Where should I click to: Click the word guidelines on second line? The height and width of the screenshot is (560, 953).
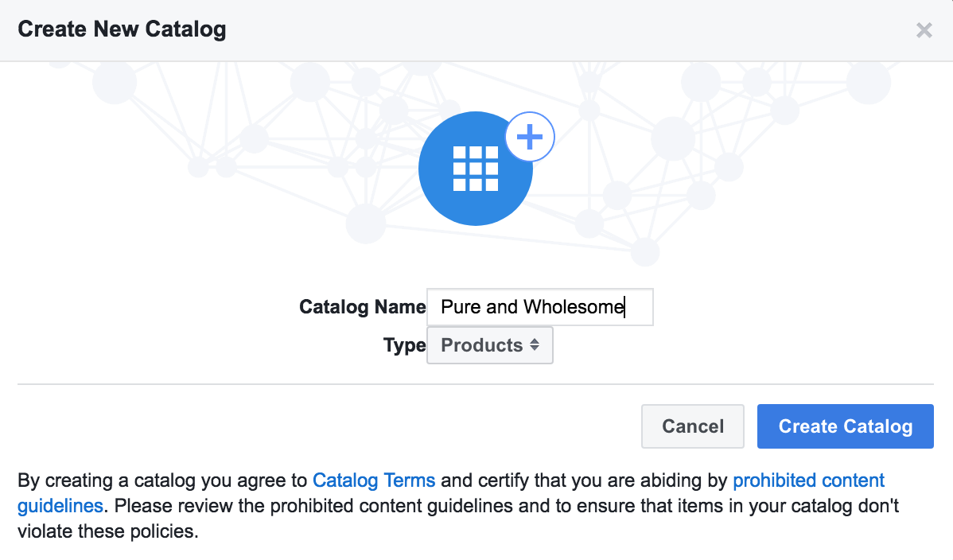(x=60, y=505)
